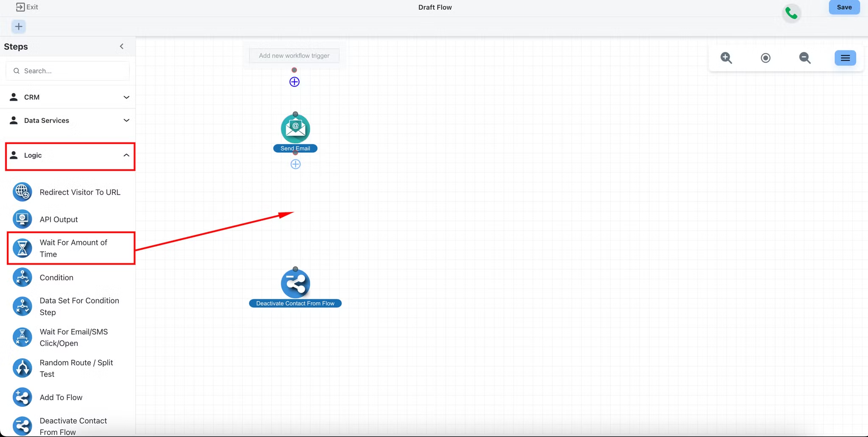Viewport: 868px width, 437px height.
Task: Click Deactivate Contact From Flow canvas label
Action: tap(295, 303)
